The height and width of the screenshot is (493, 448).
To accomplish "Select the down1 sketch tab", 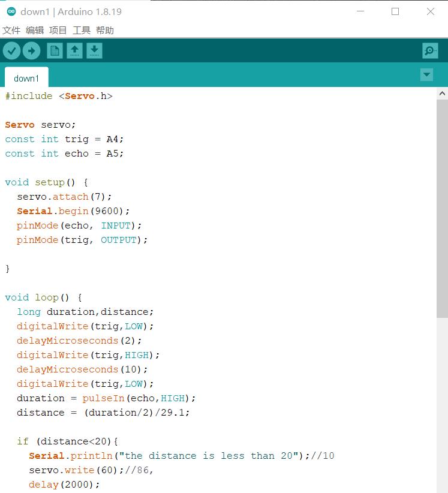I will (26, 77).
